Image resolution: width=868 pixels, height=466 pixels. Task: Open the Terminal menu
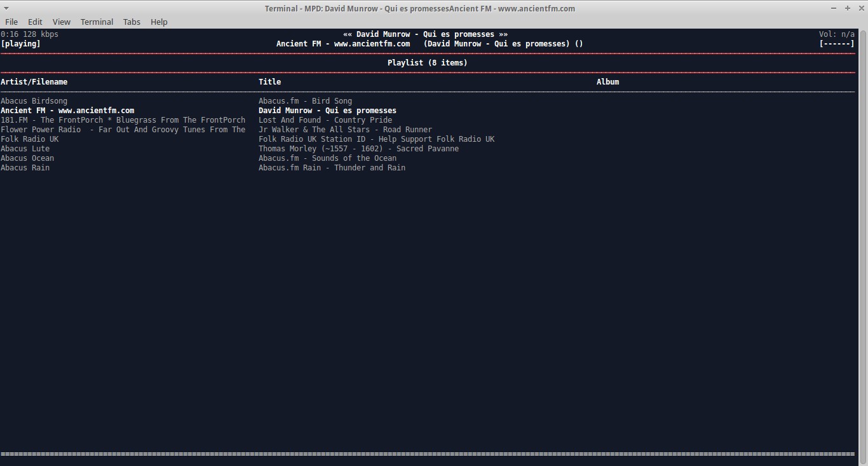pyautogui.click(x=97, y=22)
